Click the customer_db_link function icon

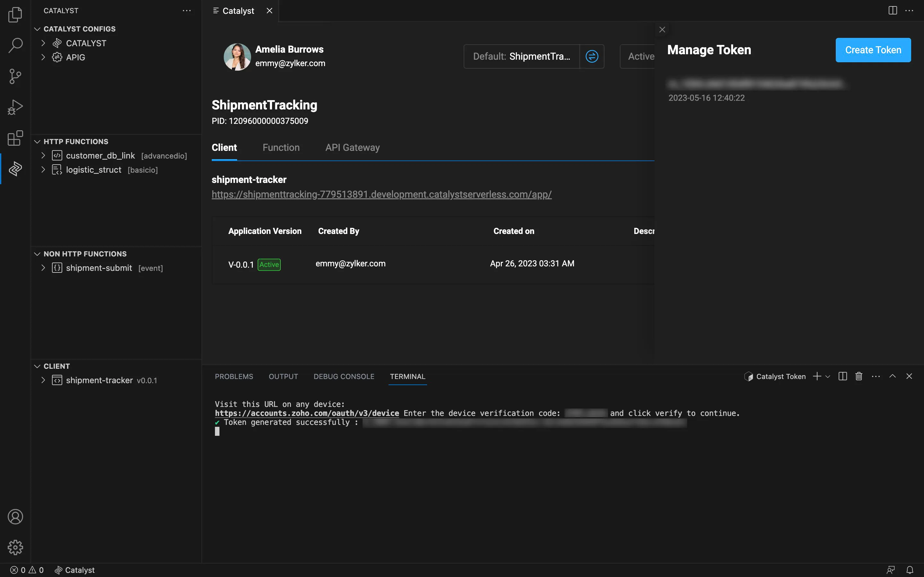coord(57,155)
